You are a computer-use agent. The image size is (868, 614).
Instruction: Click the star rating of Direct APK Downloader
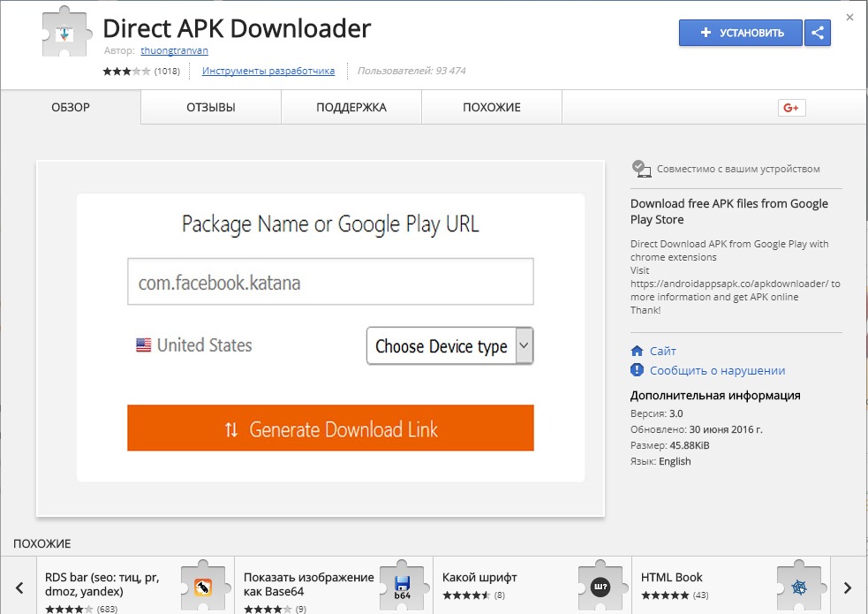tap(126, 71)
